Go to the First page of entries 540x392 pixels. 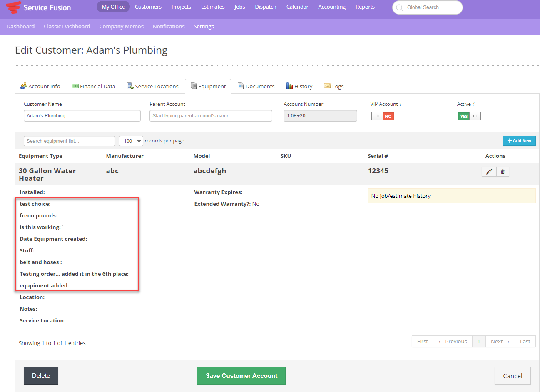point(423,341)
